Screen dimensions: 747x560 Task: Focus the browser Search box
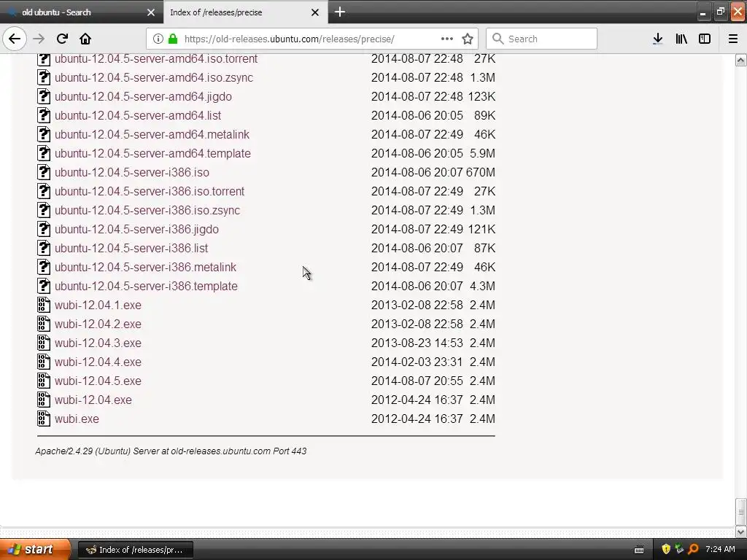pos(542,39)
